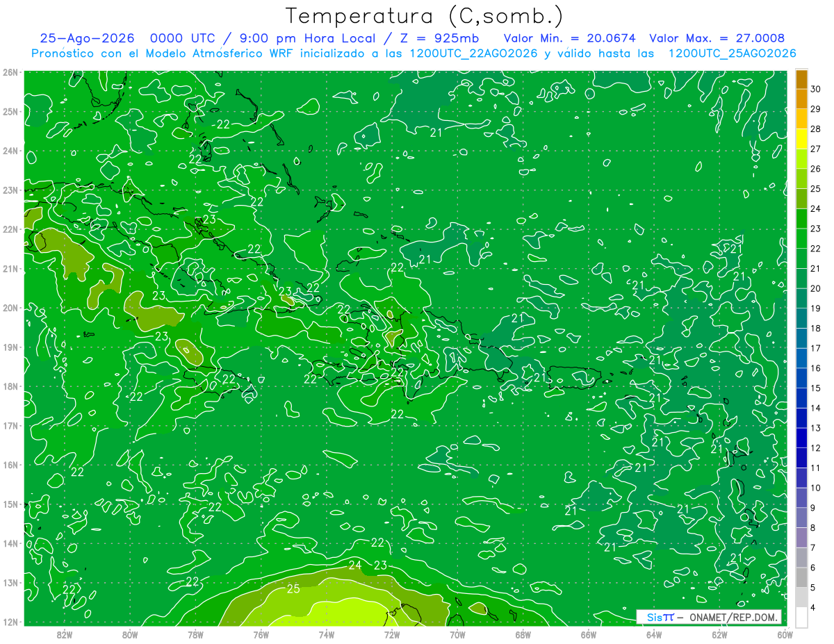Click legend scale value "15"
This screenshot has width=834, height=644.
pyautogui.click(x=816, y=388)
